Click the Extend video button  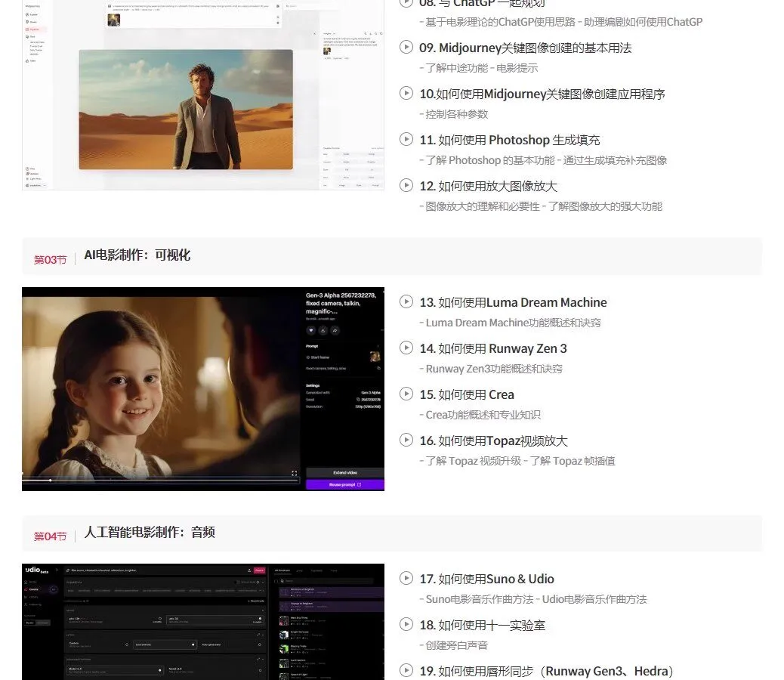point(345,472)
